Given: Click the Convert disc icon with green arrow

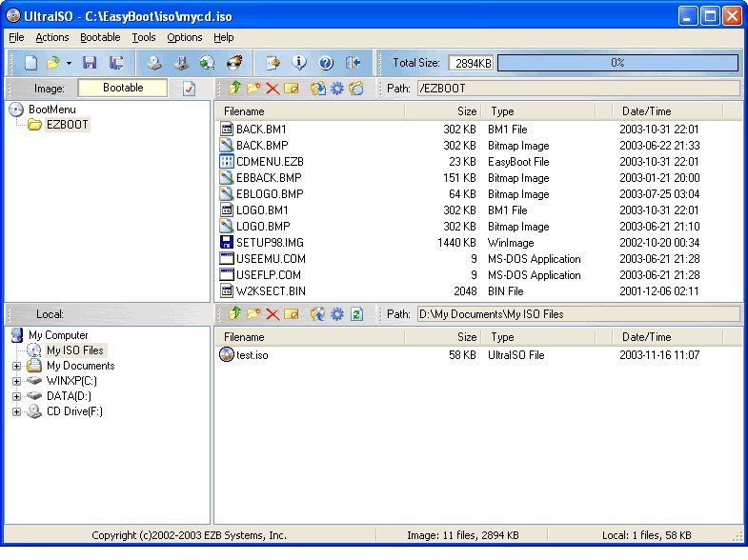Looking at the screenshot, I should (x=208, y=63).
